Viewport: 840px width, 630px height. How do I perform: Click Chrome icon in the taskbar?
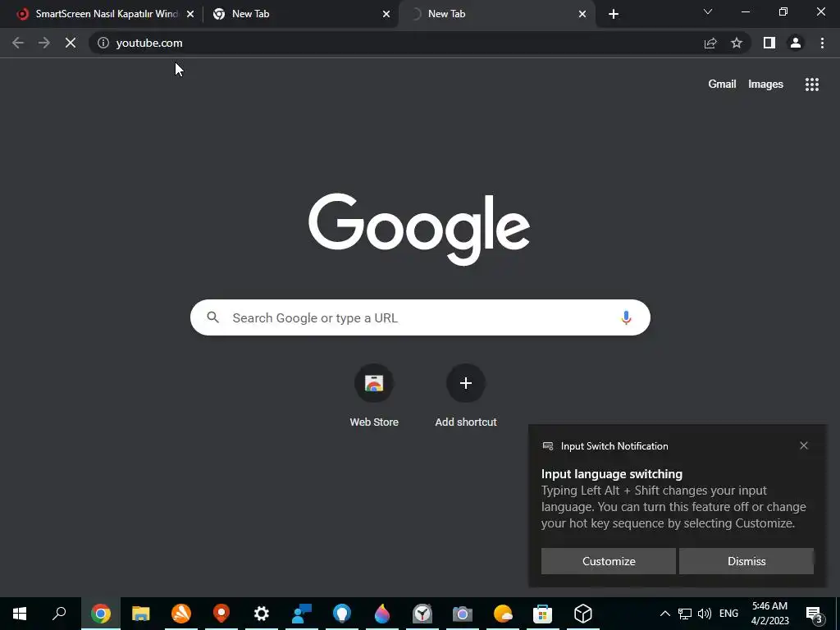pos(101,614)
